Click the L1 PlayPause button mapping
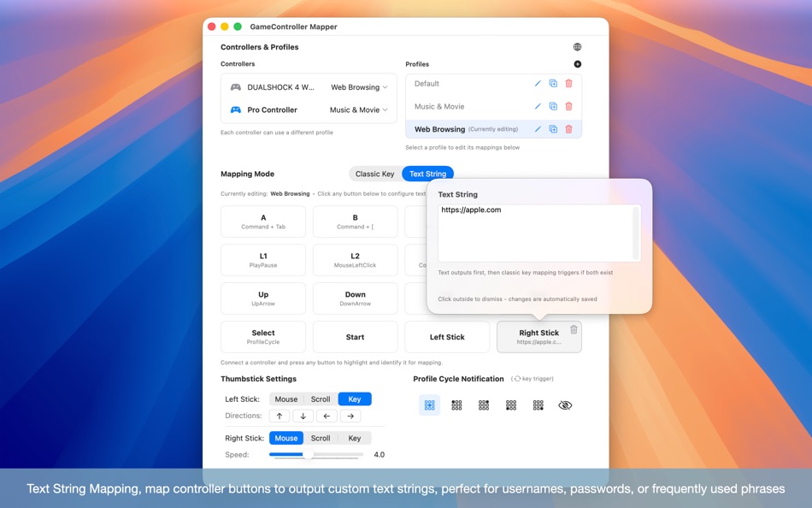812x508 pixels. (262, 259)
